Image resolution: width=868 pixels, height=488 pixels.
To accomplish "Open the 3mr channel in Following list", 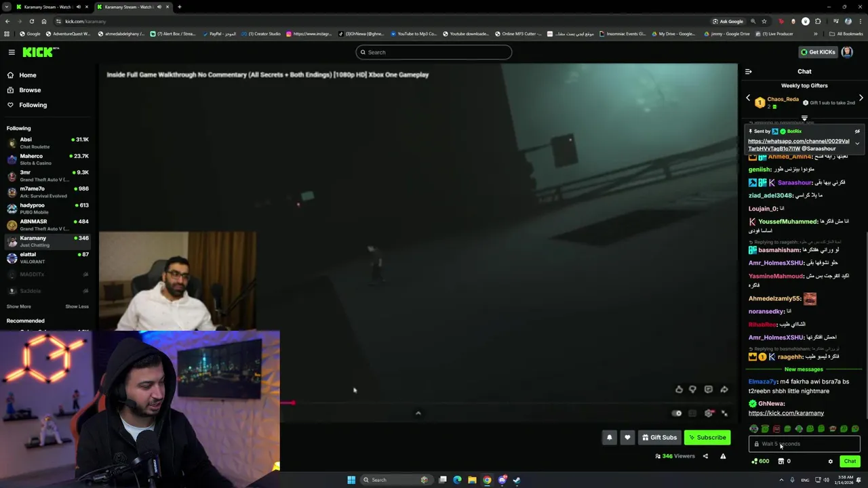I will click(49, 176).
